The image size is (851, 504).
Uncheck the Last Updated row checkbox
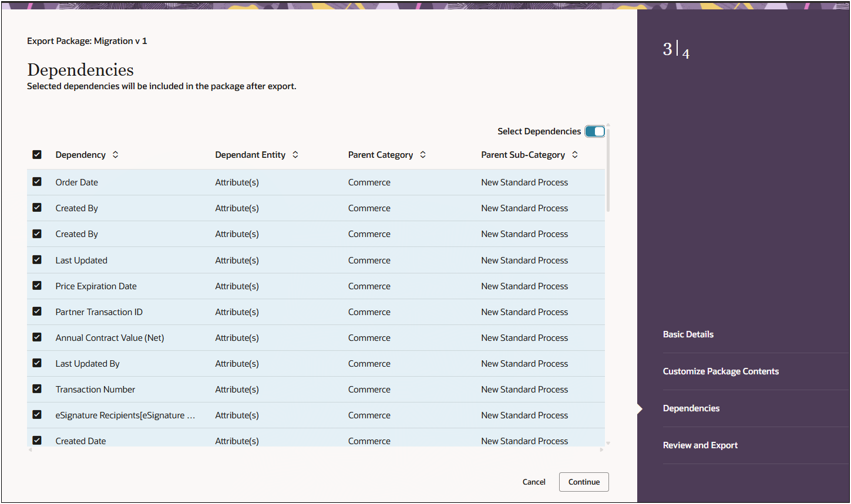click(x=37, y=260)
